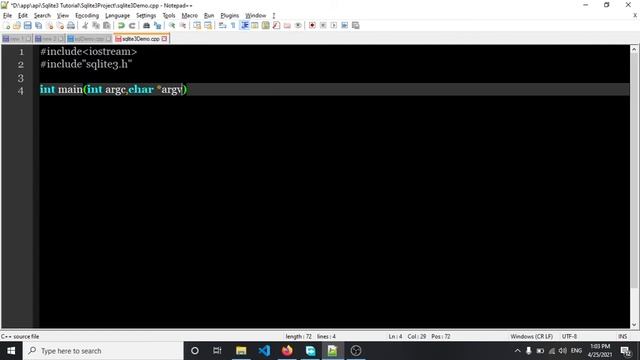Click the Redo arrow icon

tap(132, 25)
